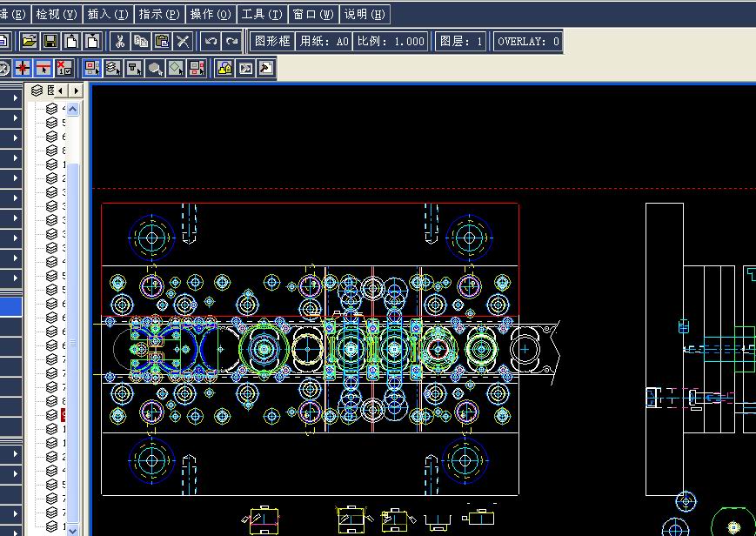Click the copy documents icon
Viewport: 756px width, 536px height.
tap(141, 42)
